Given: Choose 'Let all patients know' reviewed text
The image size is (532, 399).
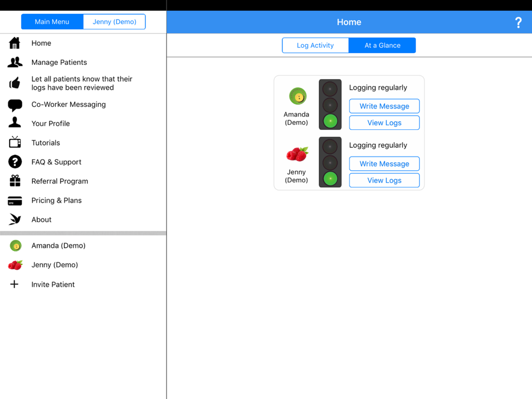Looking at the screenshot, I should pos(82,83).
